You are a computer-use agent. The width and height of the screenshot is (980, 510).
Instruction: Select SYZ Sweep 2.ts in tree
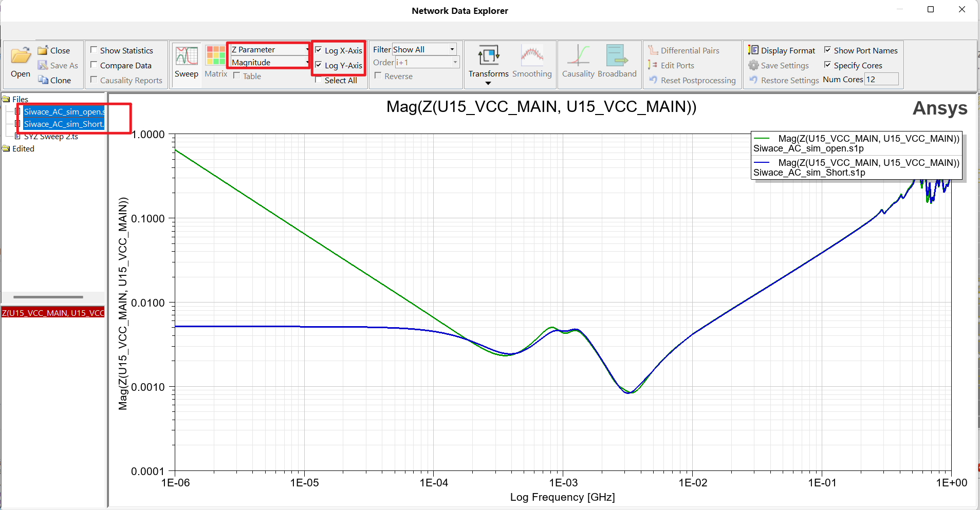(x=51, y=137)
